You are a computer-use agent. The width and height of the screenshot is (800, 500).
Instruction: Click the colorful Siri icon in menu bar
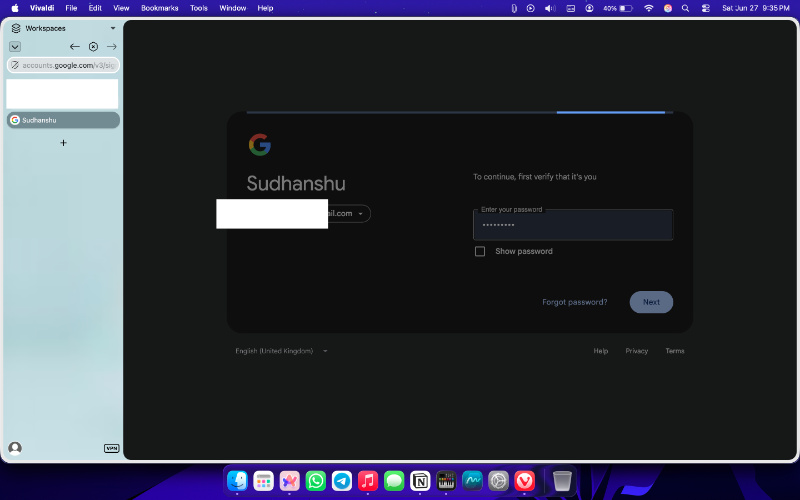point(667,8)
